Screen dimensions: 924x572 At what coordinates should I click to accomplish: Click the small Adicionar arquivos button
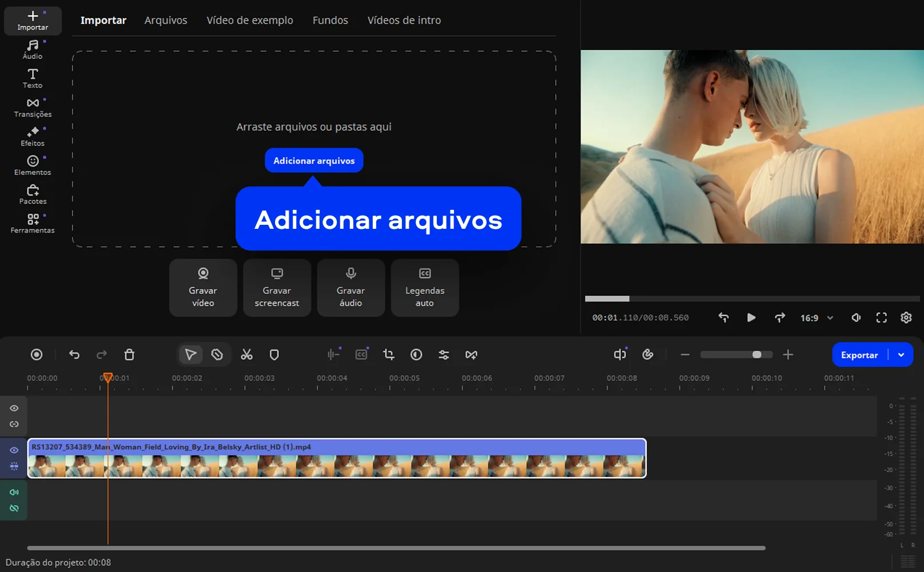coord(314,161)
